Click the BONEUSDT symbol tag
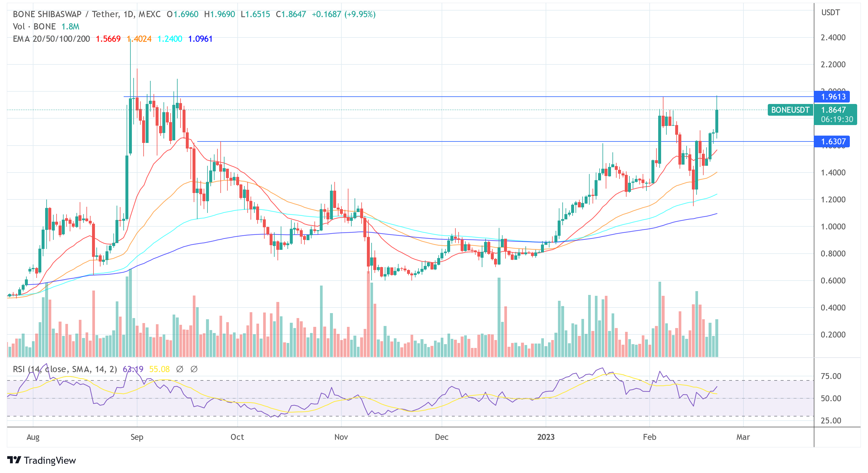This screenshot has width=868, height=473. coord(790,110)
